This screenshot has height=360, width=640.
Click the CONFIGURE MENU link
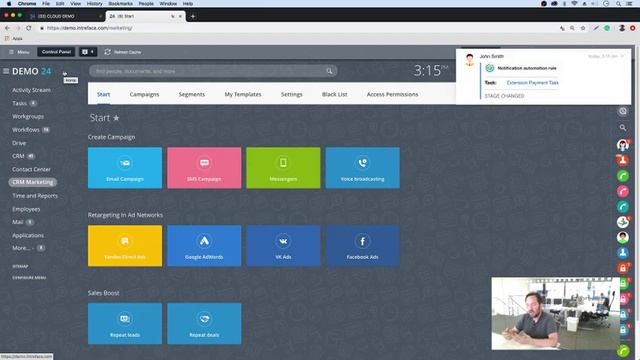pyautogui.click(x=29, y=278)
